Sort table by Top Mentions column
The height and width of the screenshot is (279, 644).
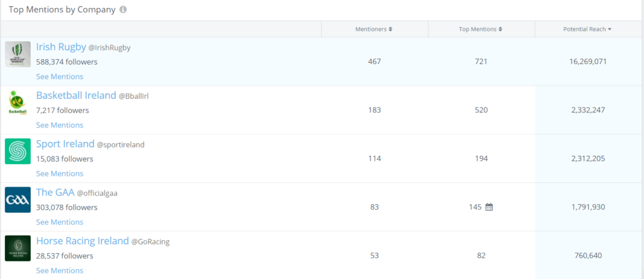coord(480,29)
